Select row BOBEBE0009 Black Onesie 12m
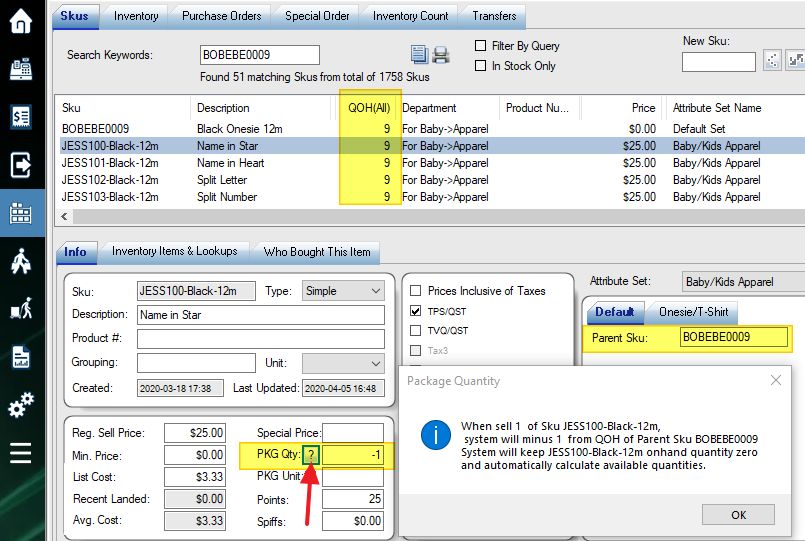This screenshot has width=805, height=541. [x=431, y=129]
